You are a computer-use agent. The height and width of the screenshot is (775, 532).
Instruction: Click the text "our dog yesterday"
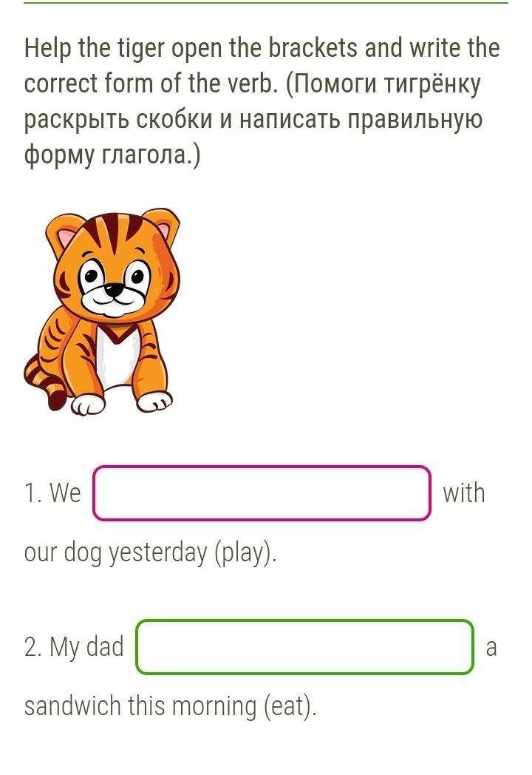pos(115,552)
